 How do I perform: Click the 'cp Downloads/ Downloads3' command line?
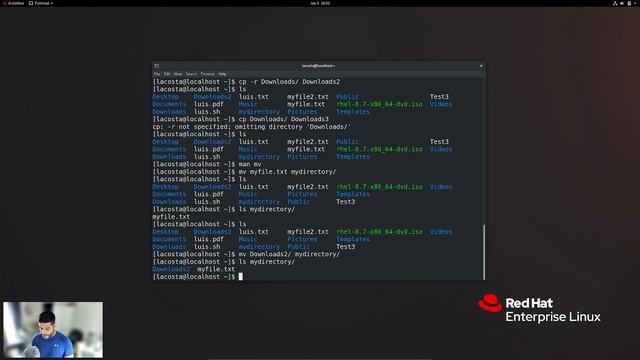click(x=240, y=119)
